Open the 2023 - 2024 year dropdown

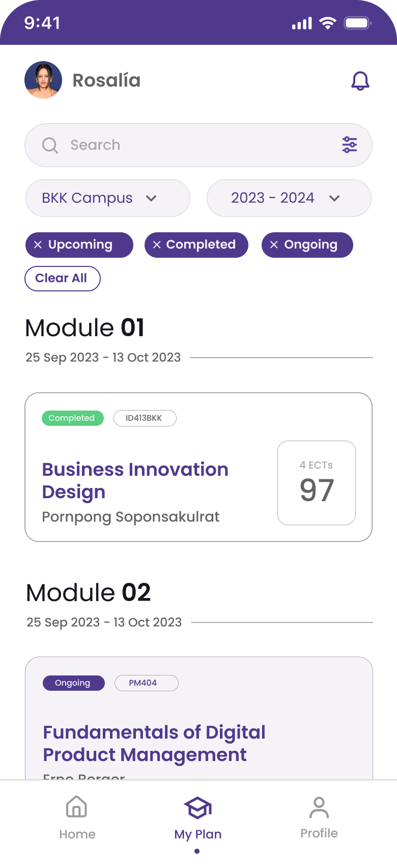[289, 198]
